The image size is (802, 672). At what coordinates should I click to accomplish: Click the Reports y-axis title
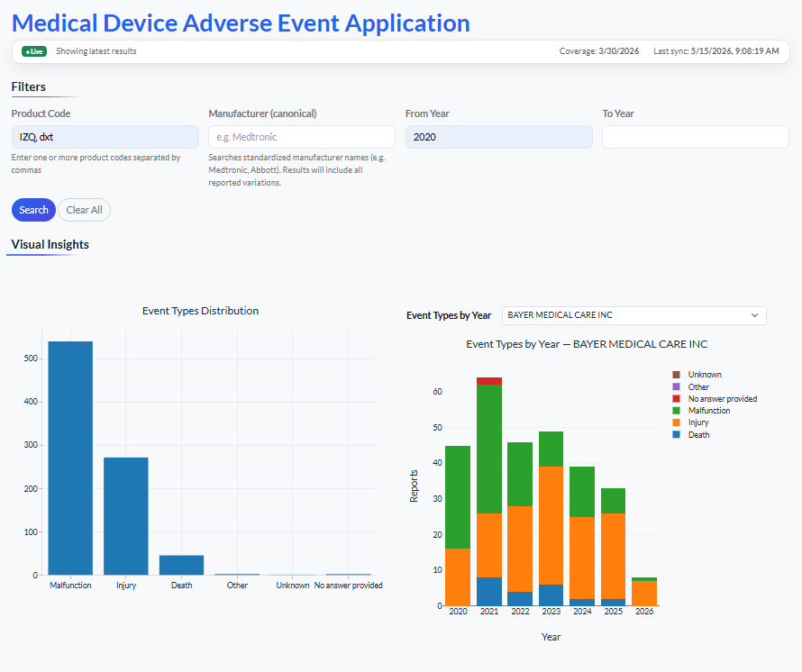click(414, 486)
